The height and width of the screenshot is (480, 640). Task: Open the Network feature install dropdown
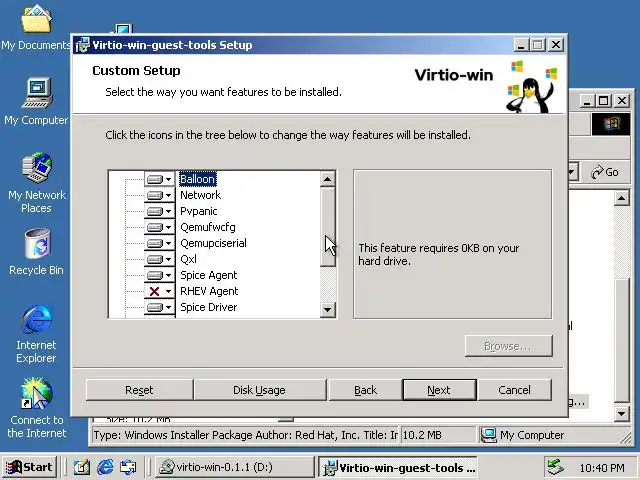coord(159,195)
